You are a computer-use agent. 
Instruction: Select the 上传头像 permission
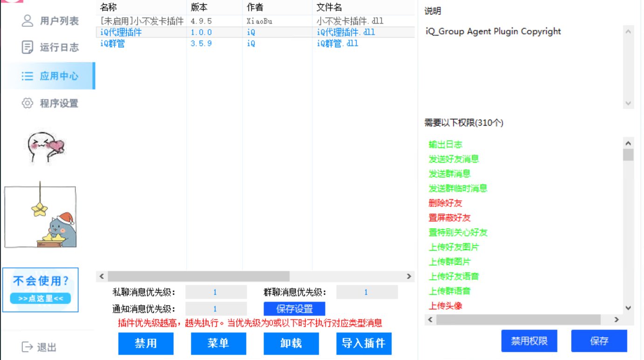click(445, 306)
